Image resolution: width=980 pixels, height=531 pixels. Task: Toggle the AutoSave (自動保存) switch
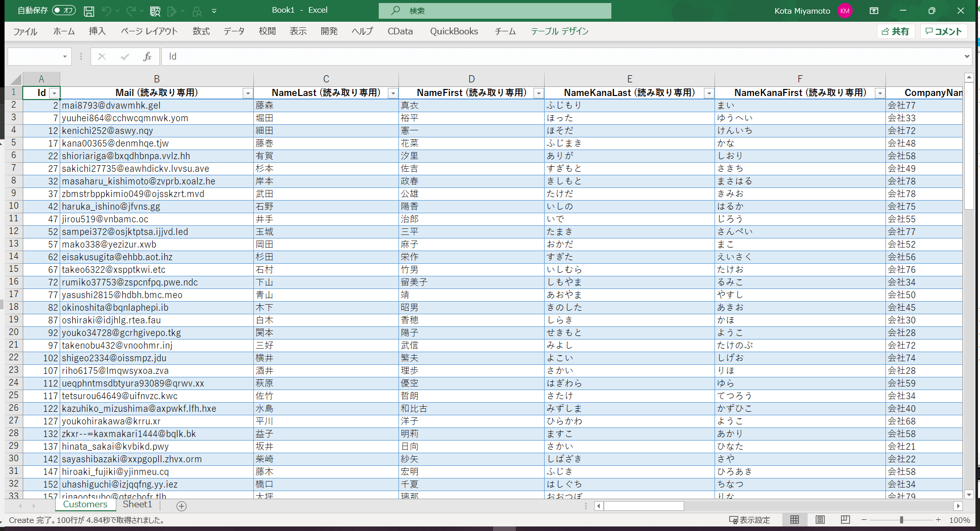(64, 10)
